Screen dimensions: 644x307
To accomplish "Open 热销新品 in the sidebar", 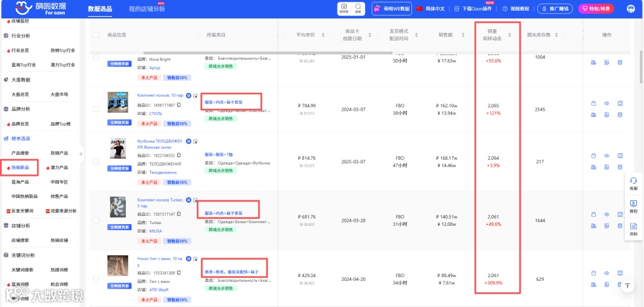I will [x=20, y=168].
